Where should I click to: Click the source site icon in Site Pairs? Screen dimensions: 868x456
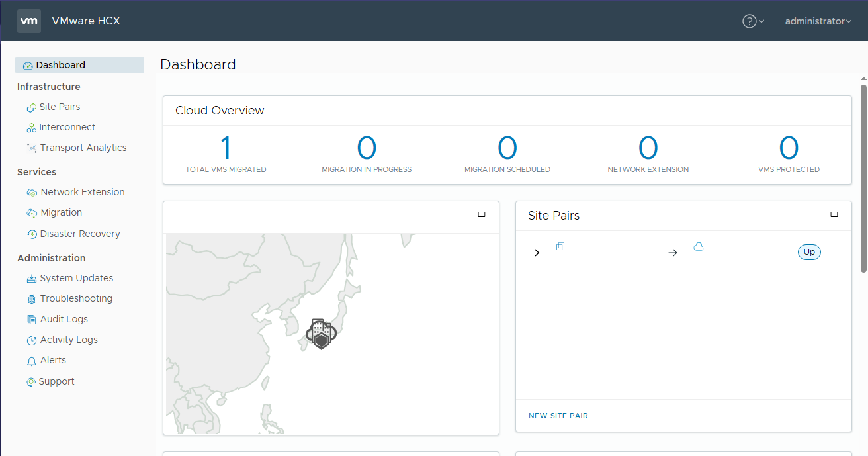[x=560, y=246]
